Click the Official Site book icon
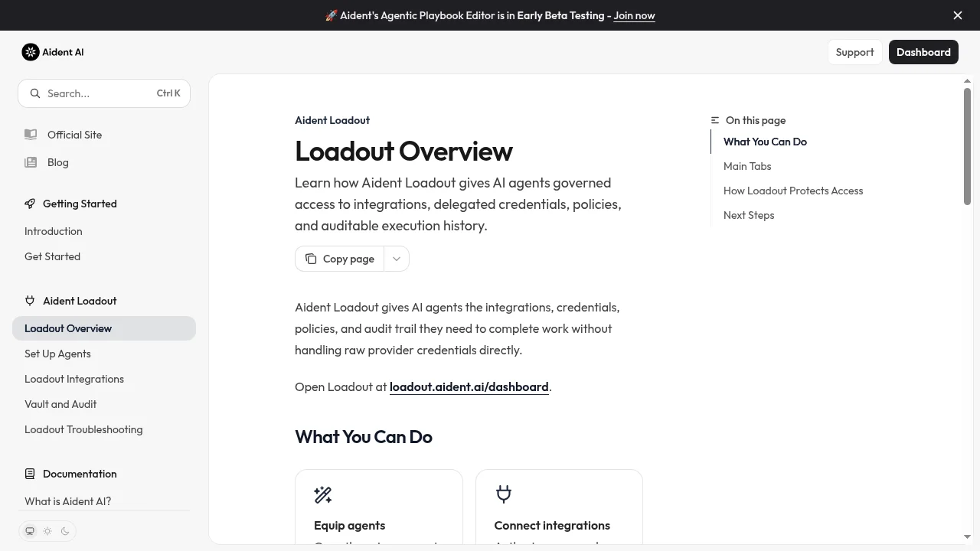Screen dimensions: 980x551 (31, 135)
